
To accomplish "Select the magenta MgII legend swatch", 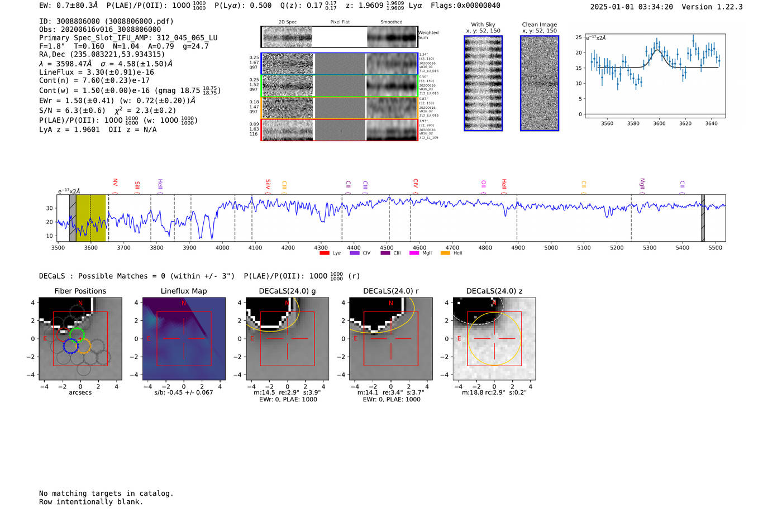I will point(414,253).
